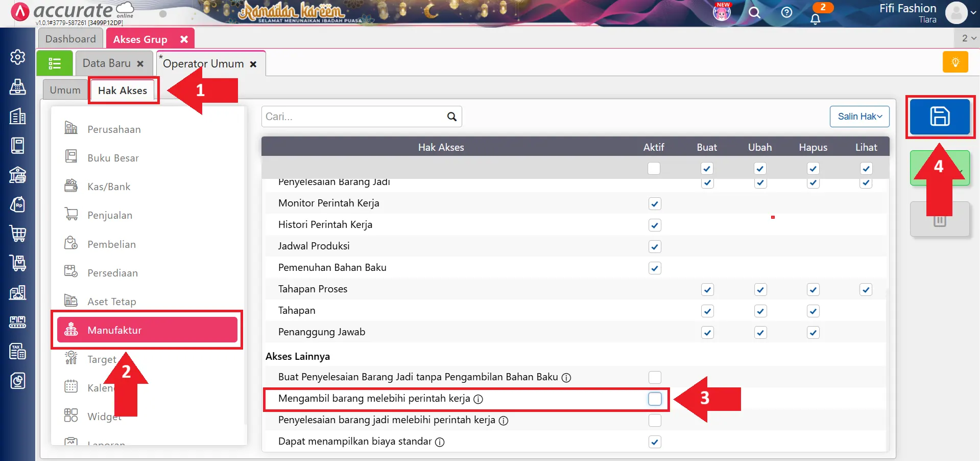The image size is (980, 461).
Task: Switch to the Hak Akses tab
Action: (123, 90)
